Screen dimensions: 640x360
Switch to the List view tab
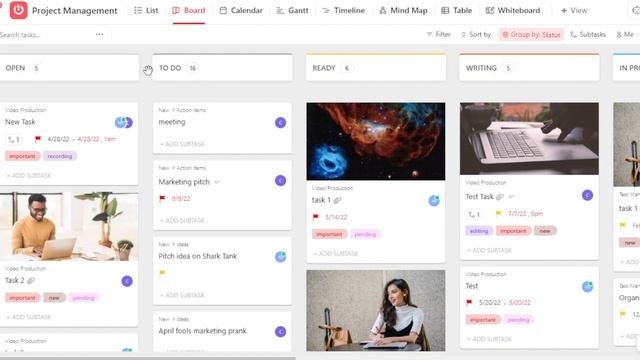(146, 11)
